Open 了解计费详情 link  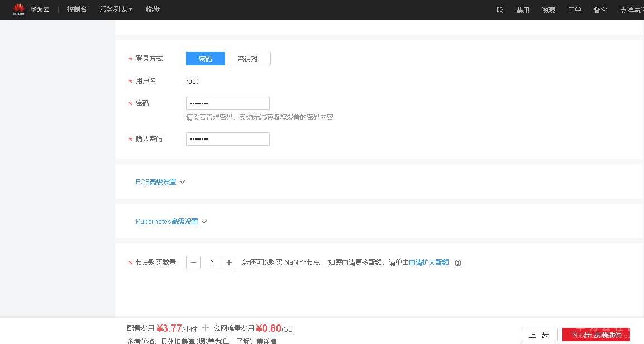pos(256,341)
